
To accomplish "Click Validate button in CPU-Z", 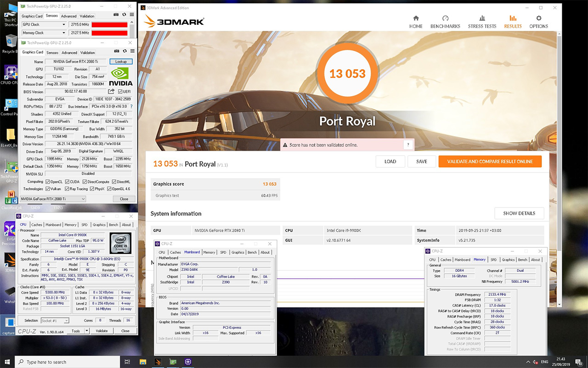I will pyautogui.click(x=102, y=331).
